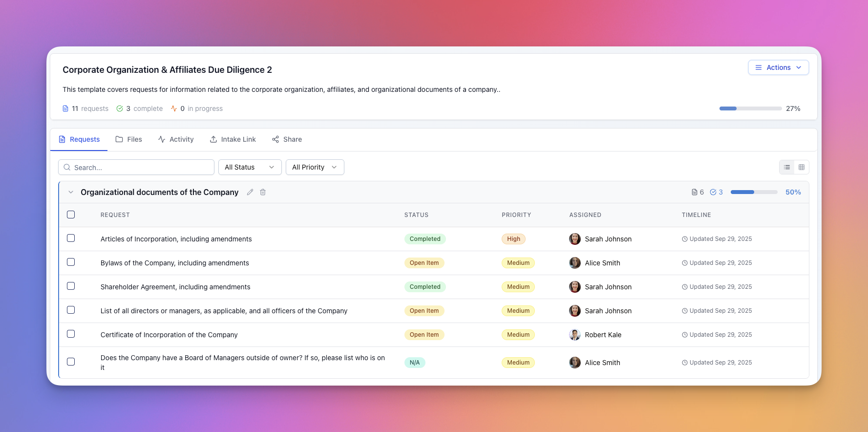Open the All Status filter dropdown
The height and width of the screenshot is (432, 868).
pos(250,167)
